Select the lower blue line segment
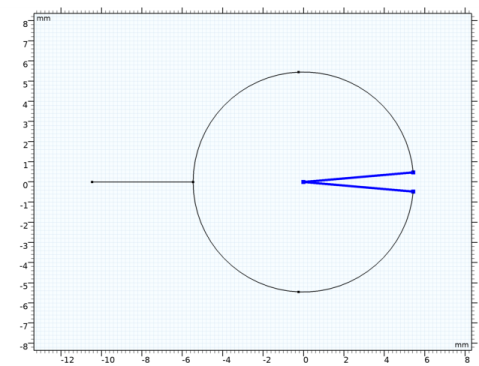The height and width of the screenshot is (366, 479). (x=358, y=187)
